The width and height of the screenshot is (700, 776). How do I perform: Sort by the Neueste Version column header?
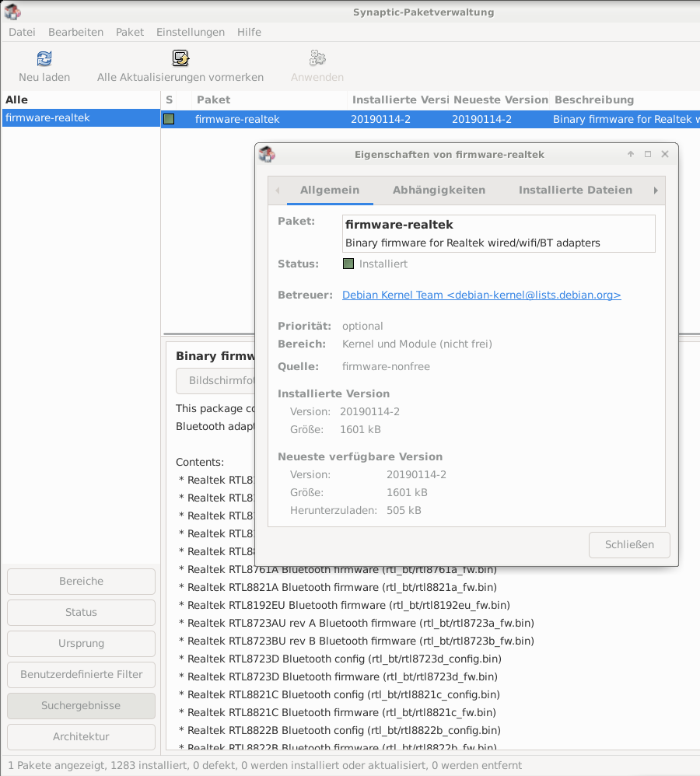500,100
